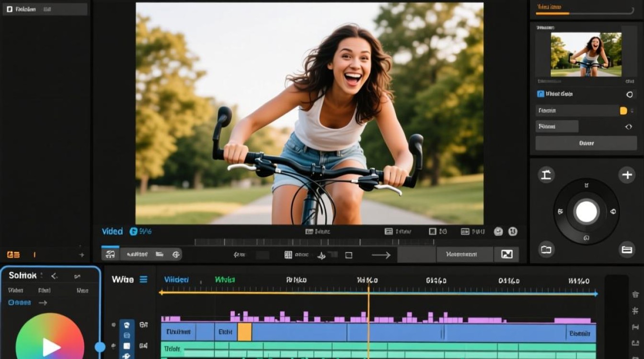Click the round globe icon ending the toolbar pill group
Image resolution: width=644 pixels, height=359 pixels.
click(x=176, y=255)
